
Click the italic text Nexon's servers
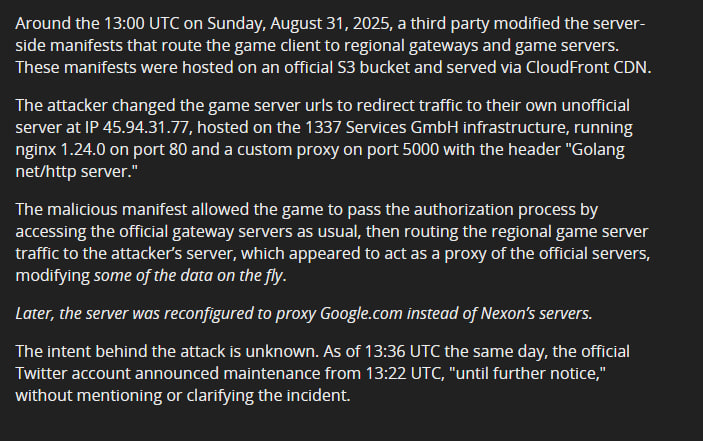click(536, 313)
